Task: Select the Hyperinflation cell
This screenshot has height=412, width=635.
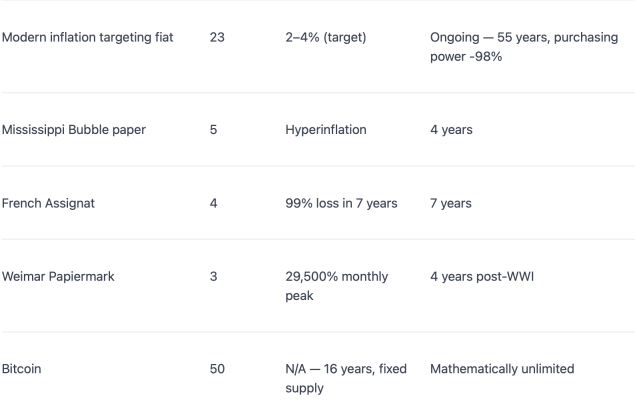Action: tap(326, 130)
